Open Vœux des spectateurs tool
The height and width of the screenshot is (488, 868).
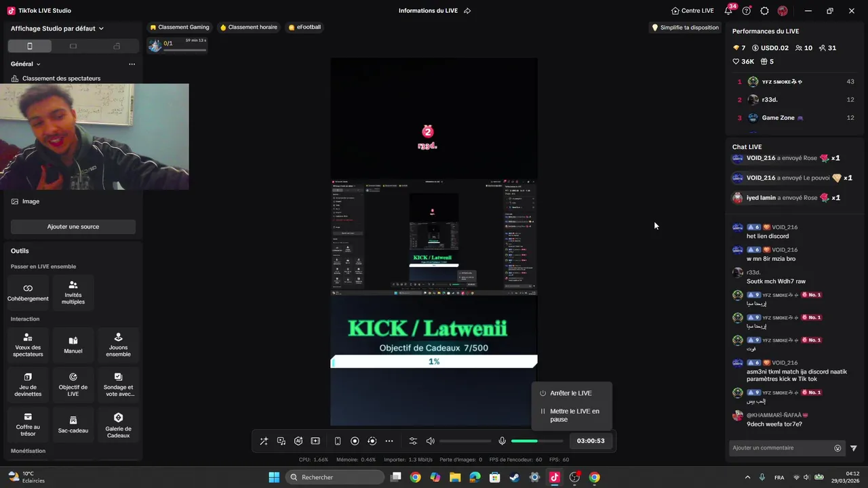pyautogui.click(x=28, y=345)
